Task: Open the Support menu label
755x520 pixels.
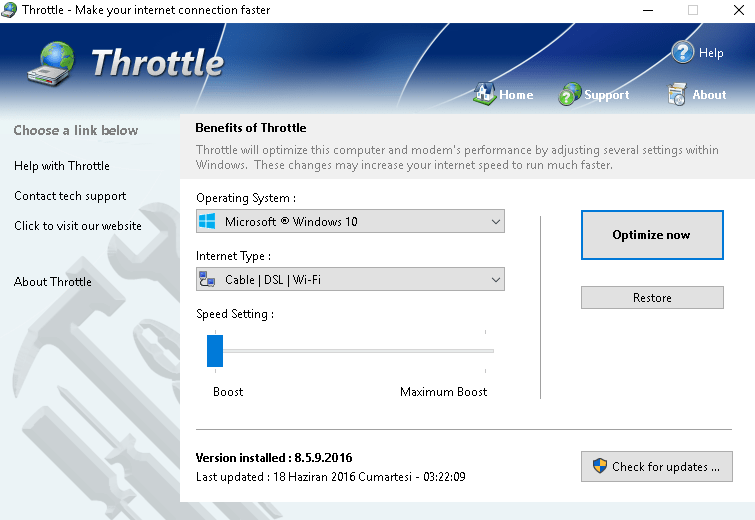Action: 607,95
